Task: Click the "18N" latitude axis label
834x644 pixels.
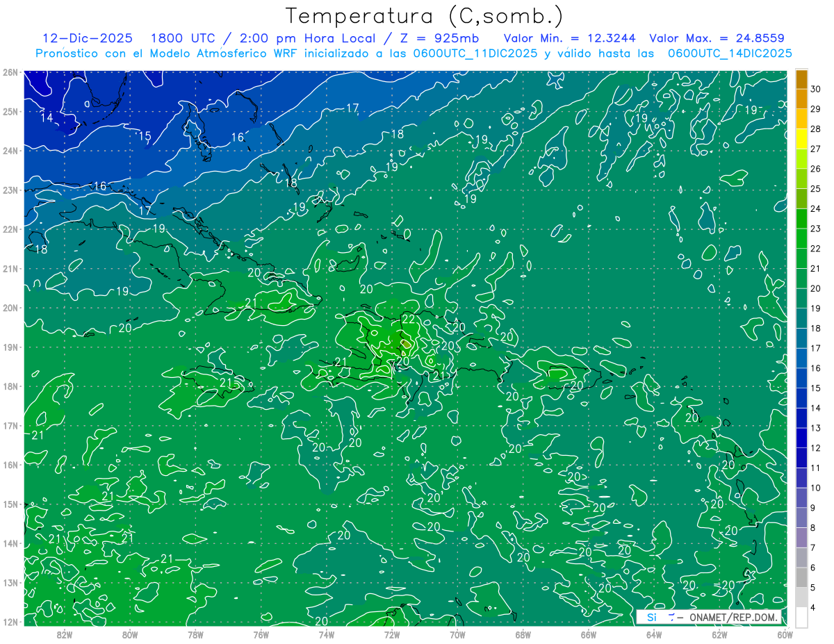Action: (10, 386)
